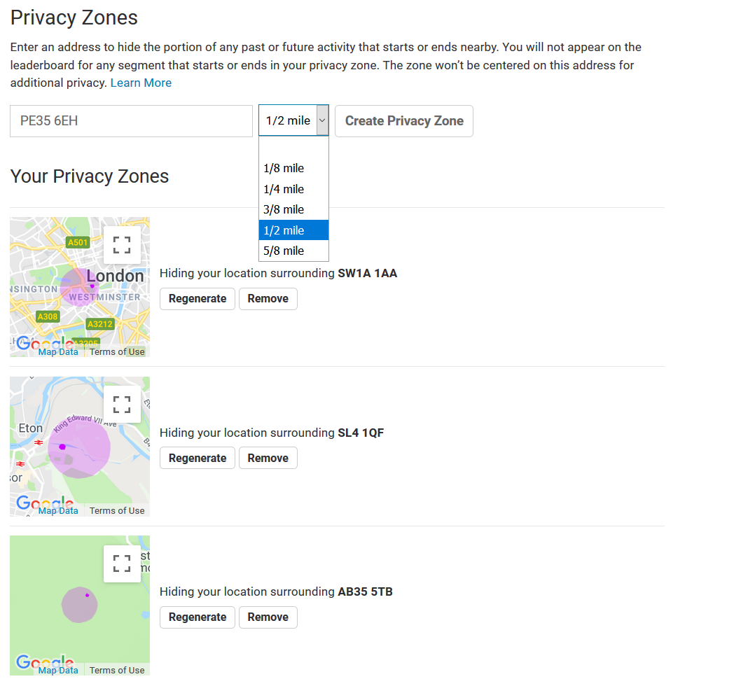Remove the AB35 5TB privacy zone
Viewport: 748px width, 700px height.
(268, 617)
